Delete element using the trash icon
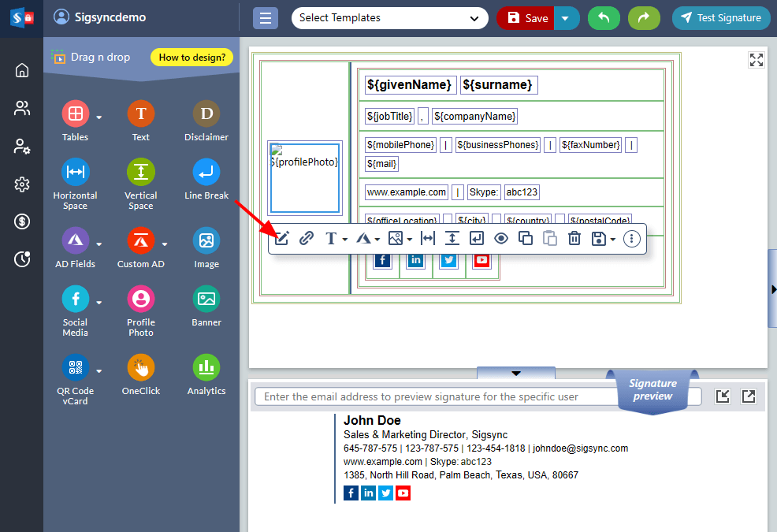This screenshot has height=532, width=777. coord(574,239)
